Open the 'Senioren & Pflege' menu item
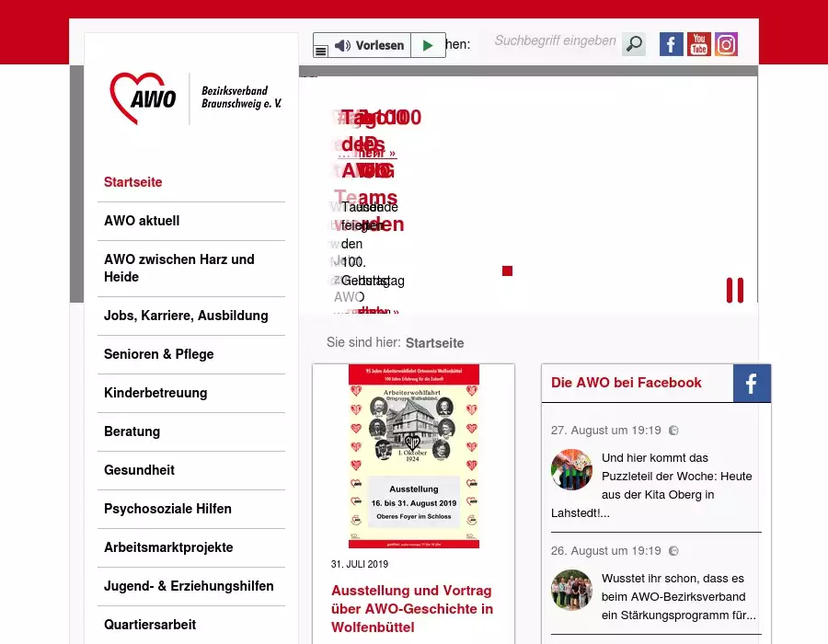828x644 pixels. pyautogui.click(x=158, y=354)
